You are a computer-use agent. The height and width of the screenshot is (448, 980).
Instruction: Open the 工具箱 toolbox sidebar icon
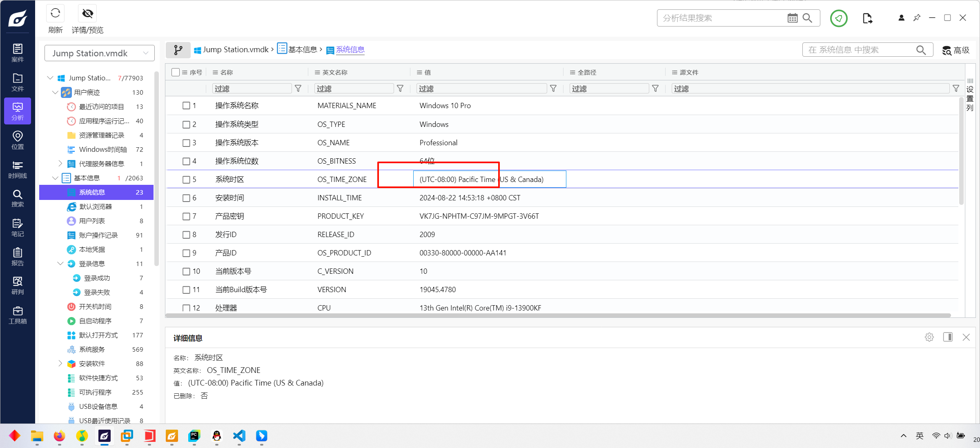pos(18,315)
